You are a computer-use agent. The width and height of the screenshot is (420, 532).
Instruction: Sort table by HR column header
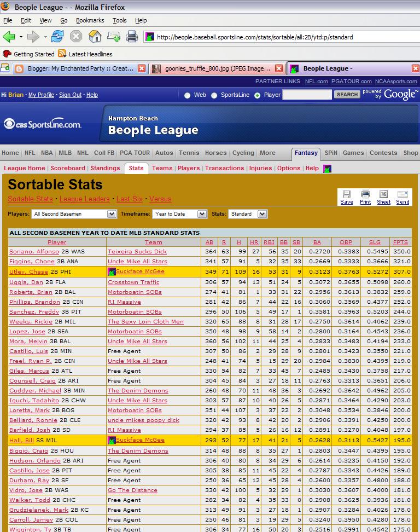point(254,242)
